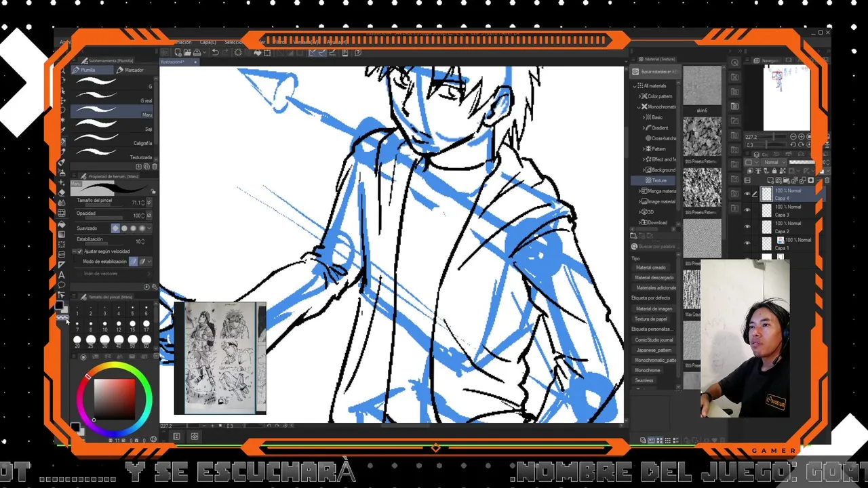The width and height of the screenshot is (868, 488).
Task: Click new raster layer icon
Action: click(x=770, y=180)
